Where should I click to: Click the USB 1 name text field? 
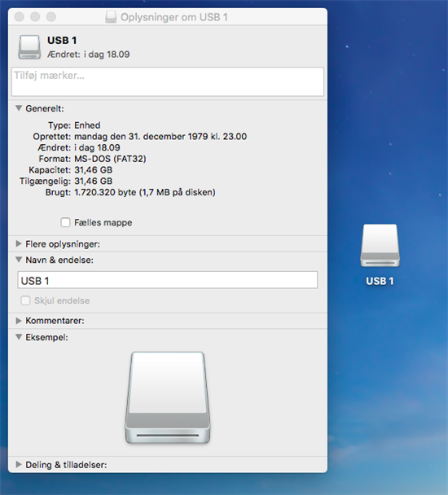point(168,280)
